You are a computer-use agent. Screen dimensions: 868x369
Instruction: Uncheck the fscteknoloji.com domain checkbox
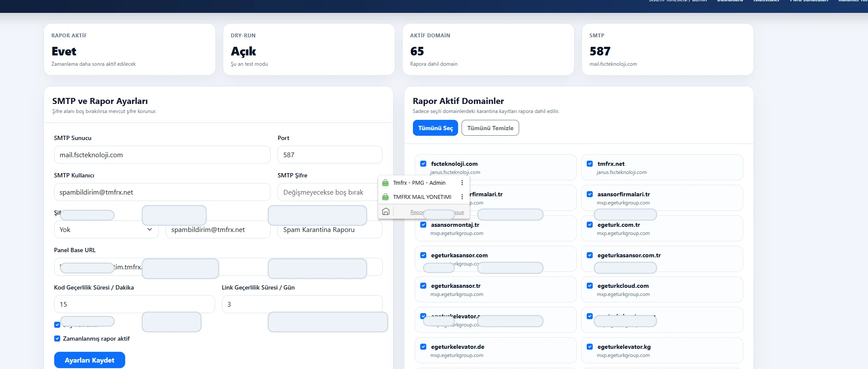423,164
